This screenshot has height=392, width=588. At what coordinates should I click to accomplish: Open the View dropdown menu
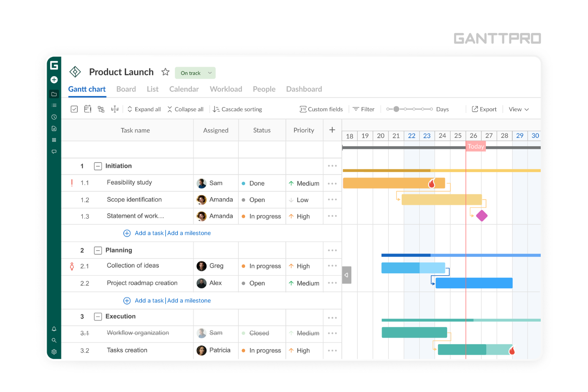click(518, 109)
